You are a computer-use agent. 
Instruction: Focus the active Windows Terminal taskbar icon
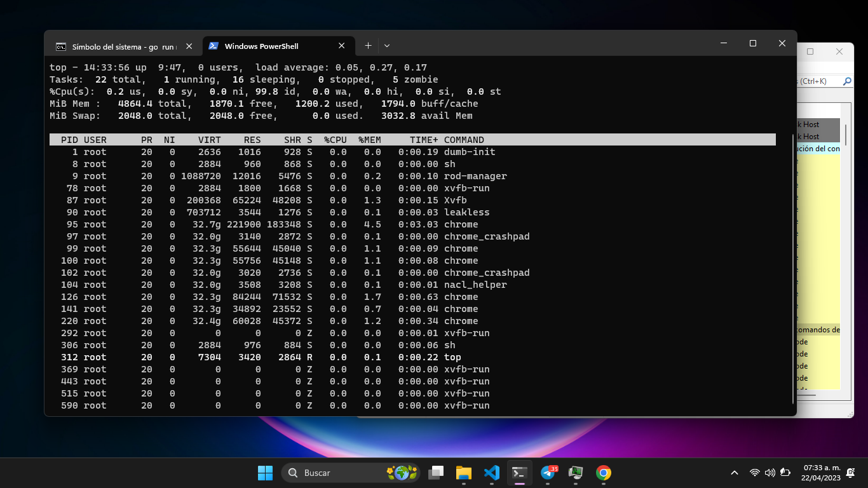pyautogui.click(x=519, y=473)
